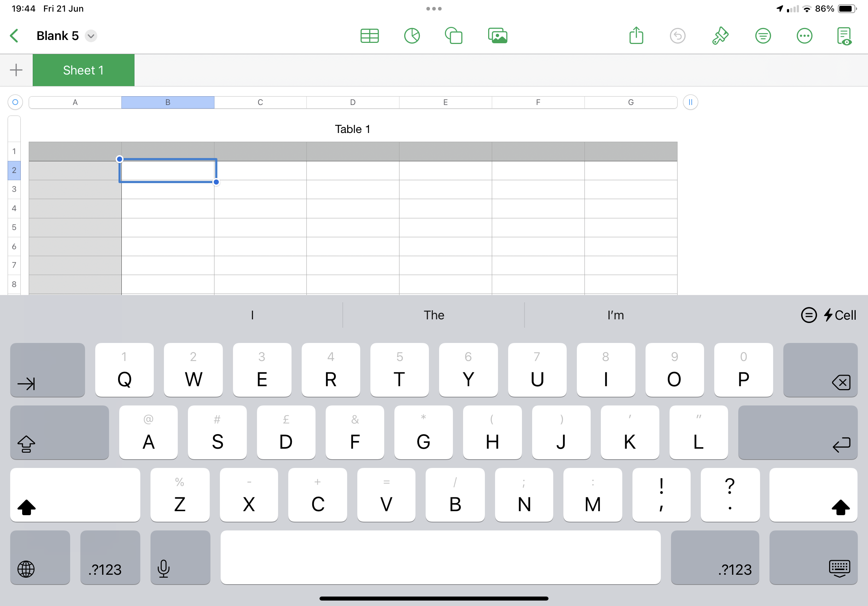Open the shapes insert icon
868x606 pixels.
tap(453, 36)
